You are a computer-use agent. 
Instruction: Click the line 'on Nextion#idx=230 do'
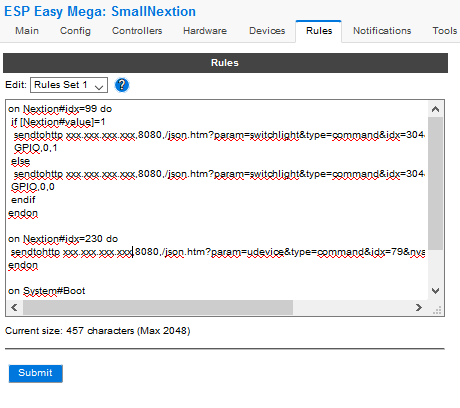click(63, 239)
